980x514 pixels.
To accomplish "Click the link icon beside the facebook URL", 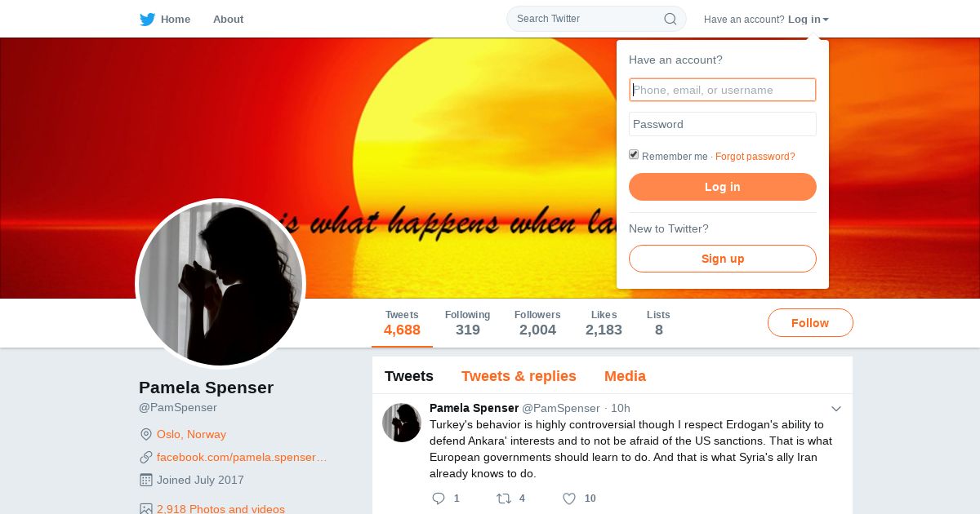I will pyautogui.click(x=146, y=457).
